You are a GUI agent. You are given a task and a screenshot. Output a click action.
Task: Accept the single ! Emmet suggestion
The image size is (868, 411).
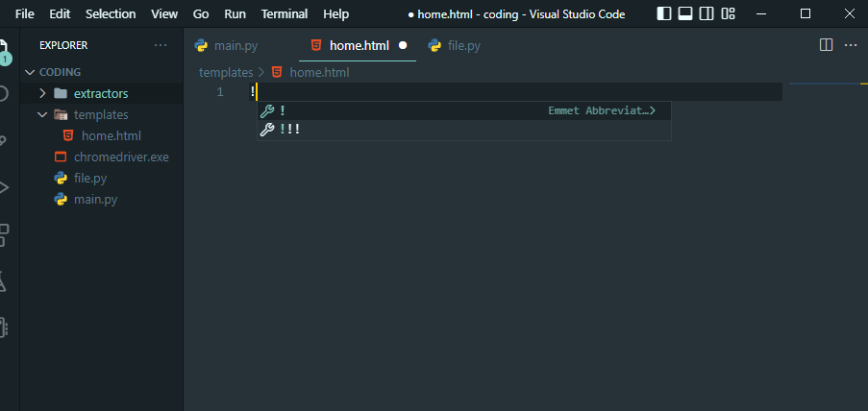coord(464,110)
